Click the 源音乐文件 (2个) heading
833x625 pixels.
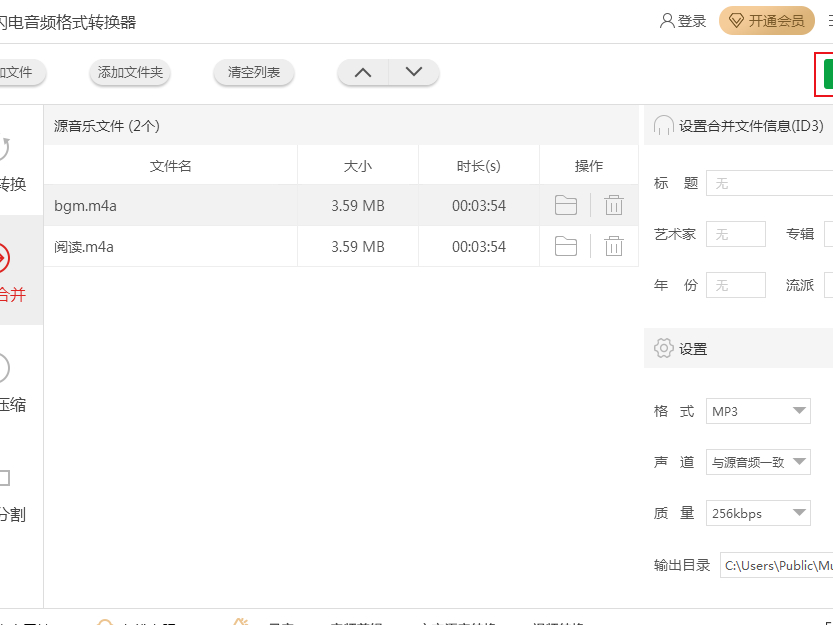(x=107, y=126)
